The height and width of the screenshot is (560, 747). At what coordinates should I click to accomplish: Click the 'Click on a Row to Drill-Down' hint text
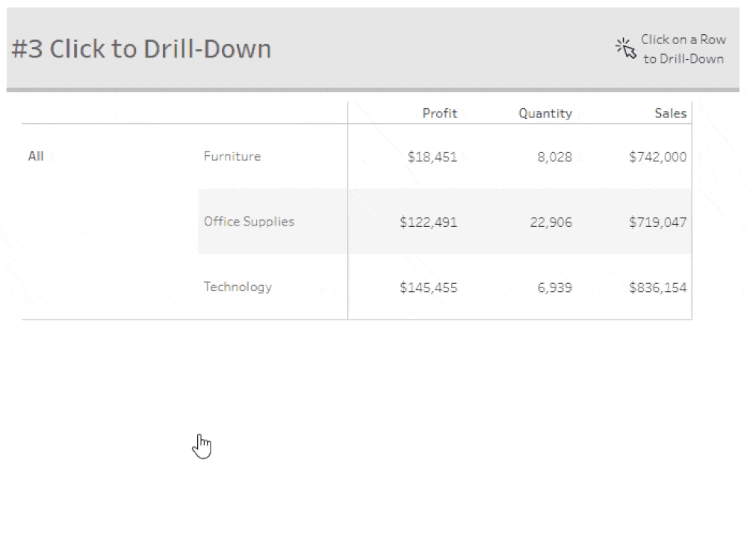point(684,49)
